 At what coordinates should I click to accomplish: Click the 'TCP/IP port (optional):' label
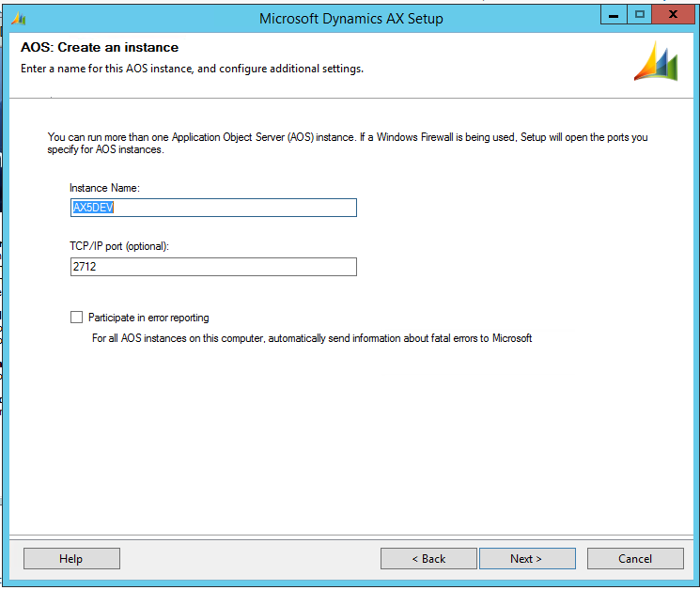tap(118, 246)
